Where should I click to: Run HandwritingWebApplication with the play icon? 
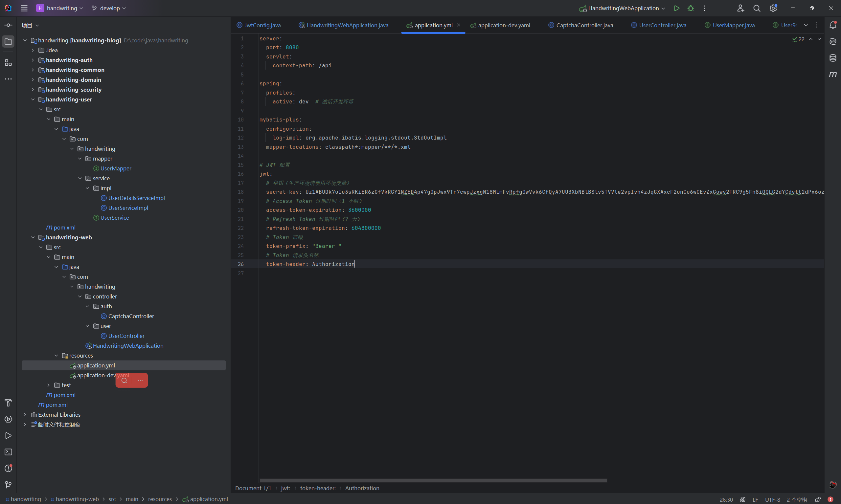click(x=676, y=8)
